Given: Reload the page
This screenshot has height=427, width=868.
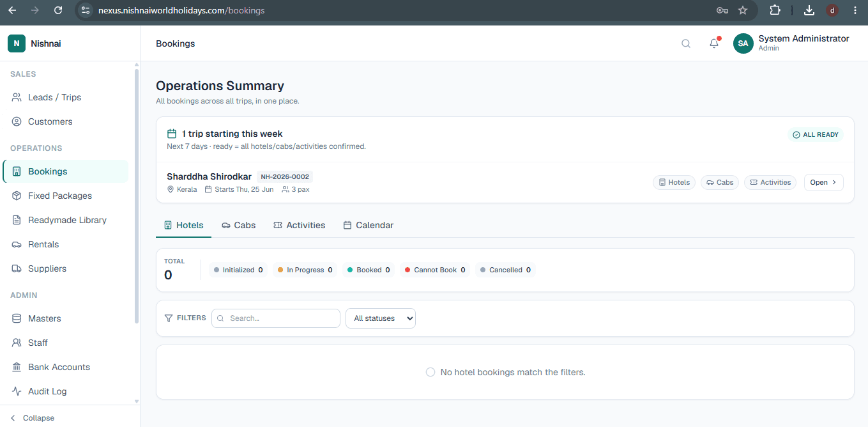Looking at the screenshot, I should [58, 10].
